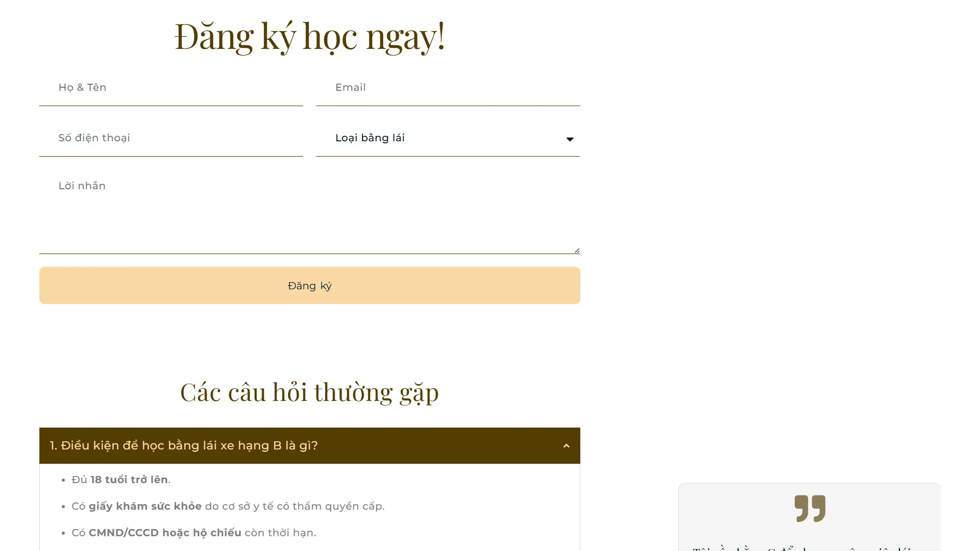Click the Lời nhắn textarea resize handle
Screen dimensions: 980x551
(577, 250)
